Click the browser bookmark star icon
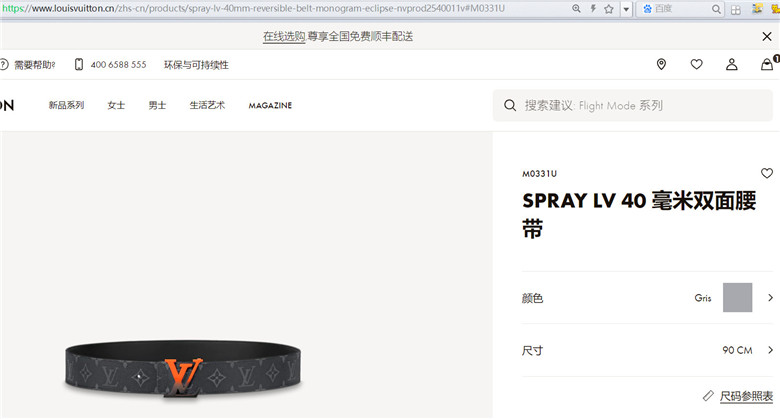This screenshot has height=419, width=780. point(609,9)
